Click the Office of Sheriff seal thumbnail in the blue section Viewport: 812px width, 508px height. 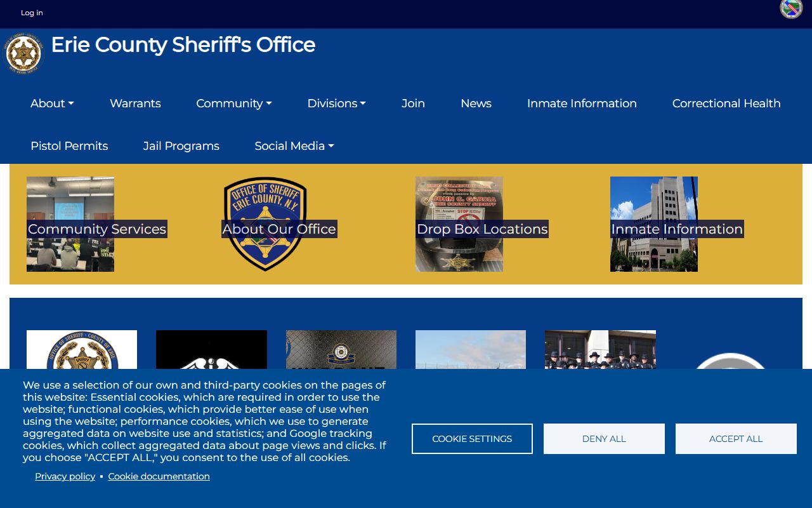82,349
